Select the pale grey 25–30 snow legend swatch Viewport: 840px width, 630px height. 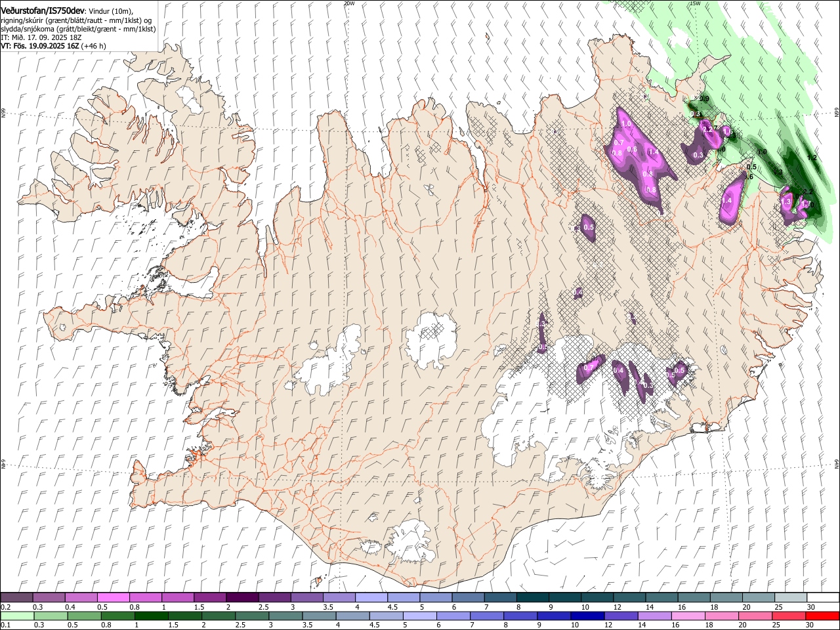click(x=790, y=597)
